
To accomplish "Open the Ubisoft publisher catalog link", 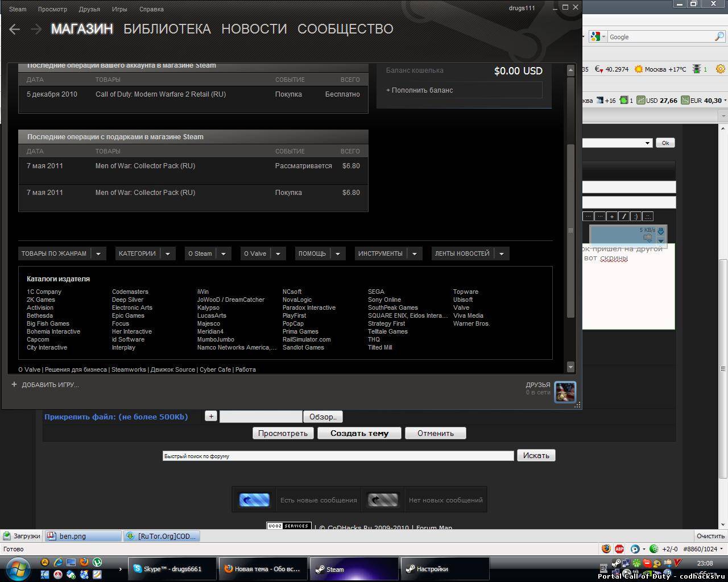I will (x=463, y=300).
